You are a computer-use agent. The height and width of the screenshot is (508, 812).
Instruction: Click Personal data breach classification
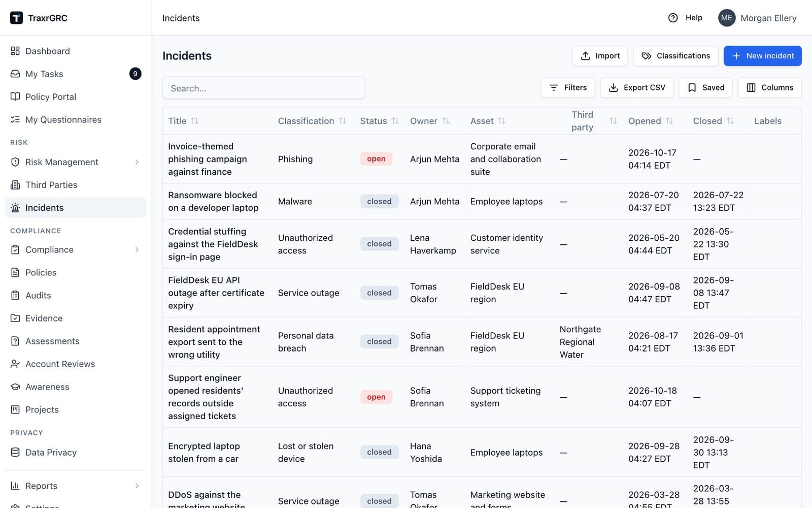pos(306,342)
